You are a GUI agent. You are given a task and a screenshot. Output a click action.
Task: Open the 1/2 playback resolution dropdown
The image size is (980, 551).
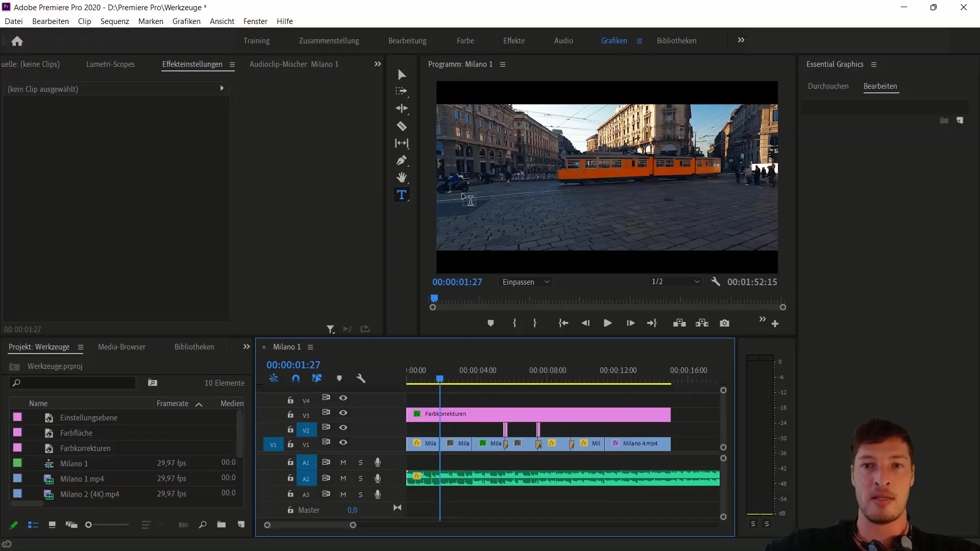675,282
